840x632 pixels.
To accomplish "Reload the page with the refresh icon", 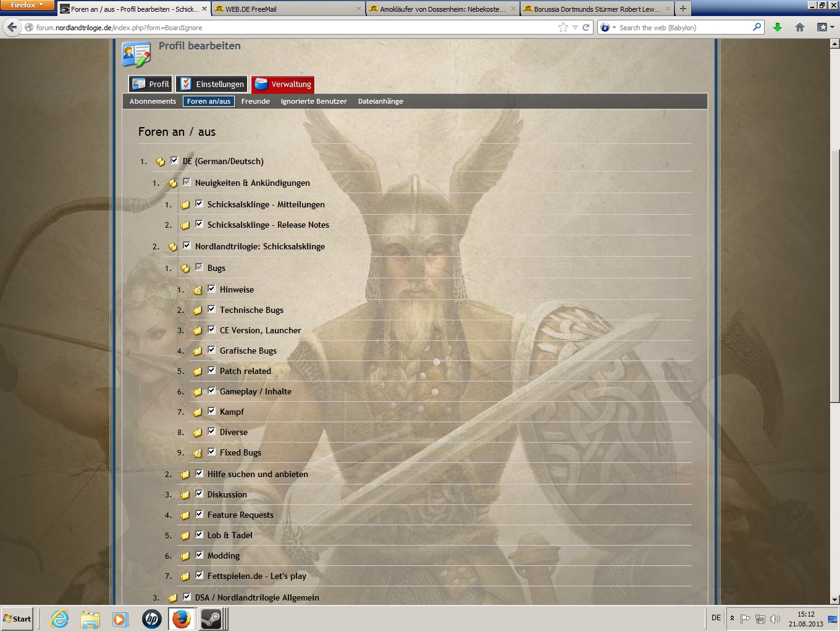I will pos(586,27).
